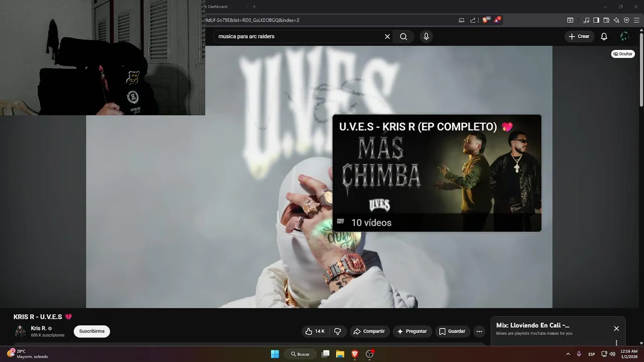The width and height of the screenshot is (644, 362).
Task: Click the OBS taskbar icon with red dot
Action: tap(370, 354)
